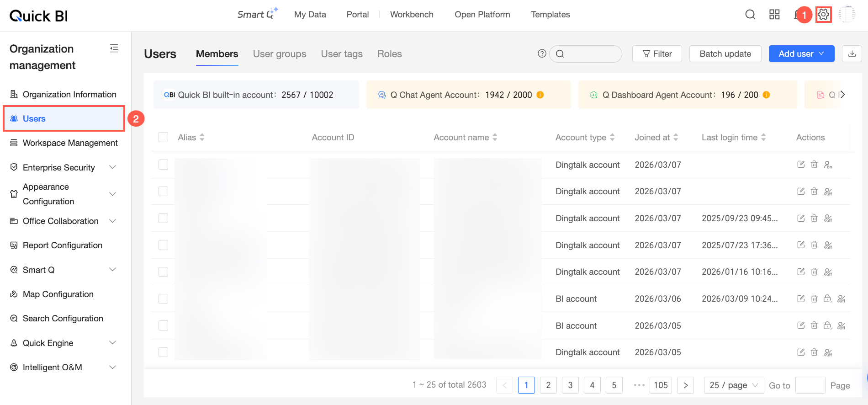868x405 pixels.
Task: Go to page 2 of users
Action: (x=548, y=385)
